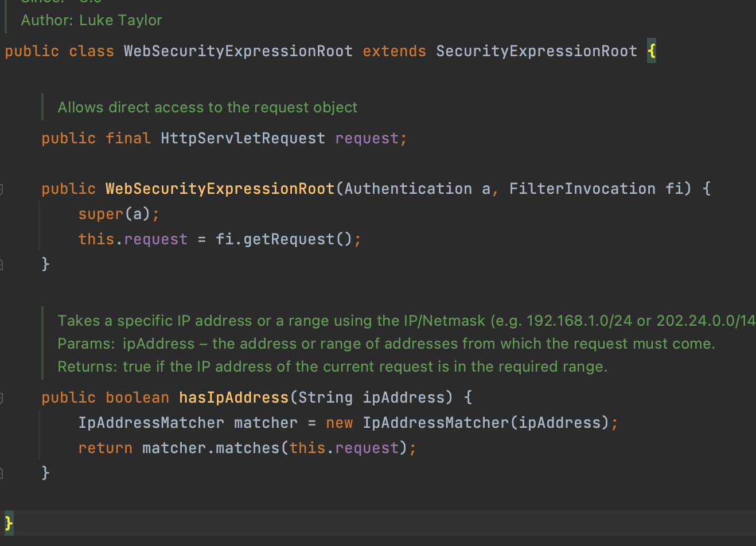This screenshot has width=756, height=546.
Task: Click WebSecurityExpressionRoot in the class declaration line
Action: [x=239, y=51]
